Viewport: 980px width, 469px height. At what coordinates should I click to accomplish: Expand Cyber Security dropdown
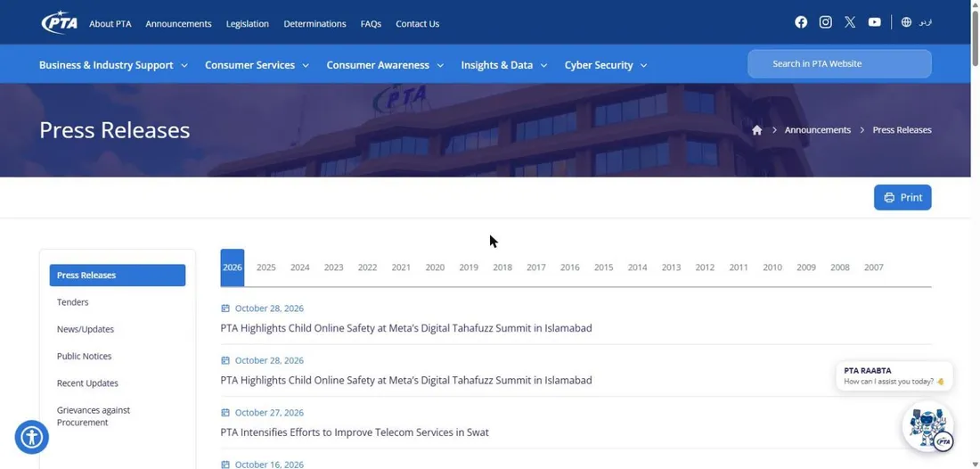[606, 65]
